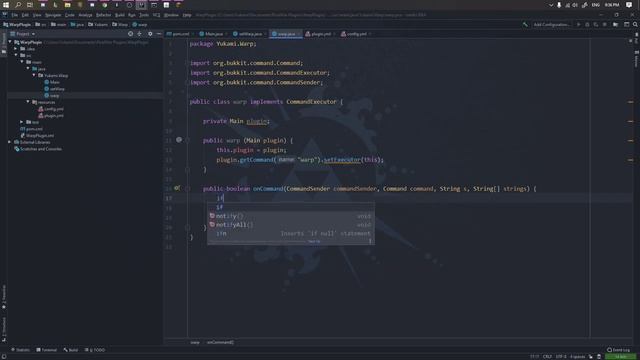
Task: Expand External Libraries node
Action: click(x=10, y=142)
